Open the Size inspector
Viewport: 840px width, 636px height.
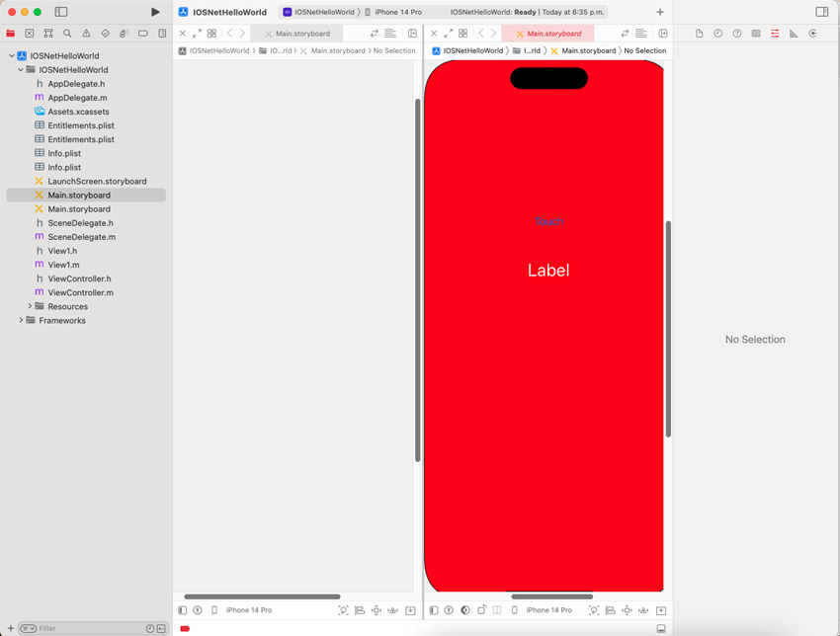click(x=794, y=33)
